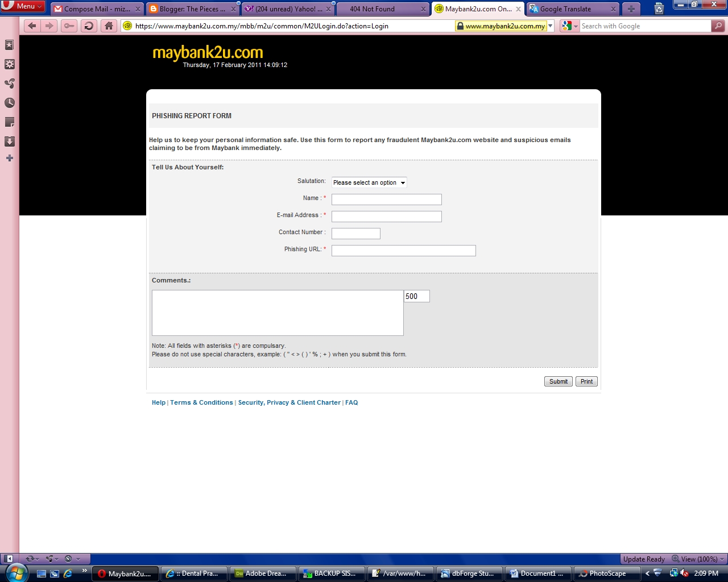Viewport: 728px width, 582px height.
Task: Click the Print button
Action: coord(586,381)
